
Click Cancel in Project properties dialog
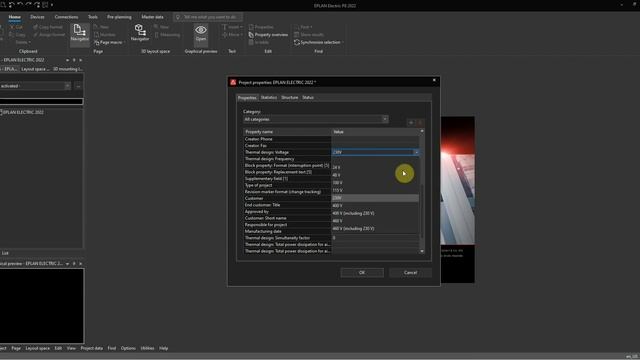(x=410, y=273)
